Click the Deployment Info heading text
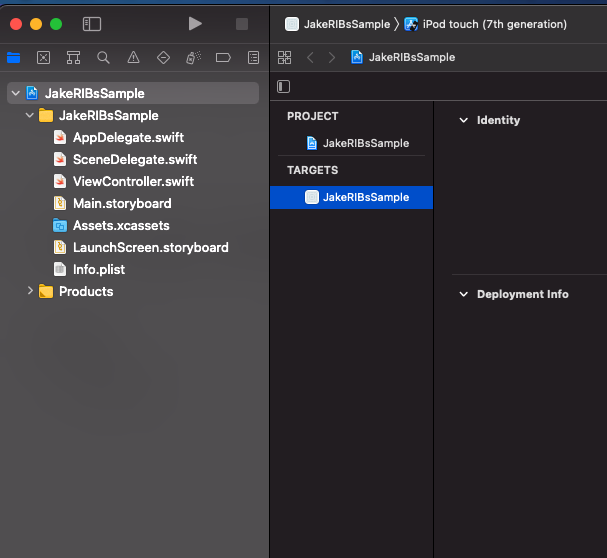This screenshot has height=558, width=607. pyautogui.click(x=523, y=294)
